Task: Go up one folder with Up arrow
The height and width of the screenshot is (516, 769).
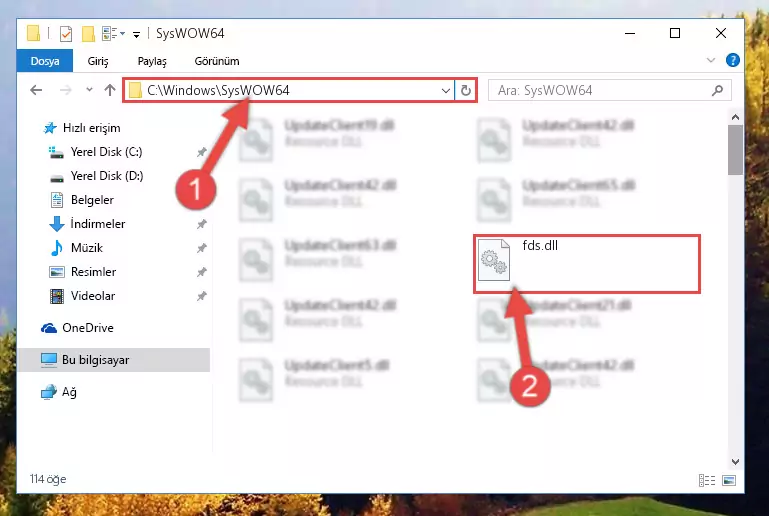Action: pos(110,90)
